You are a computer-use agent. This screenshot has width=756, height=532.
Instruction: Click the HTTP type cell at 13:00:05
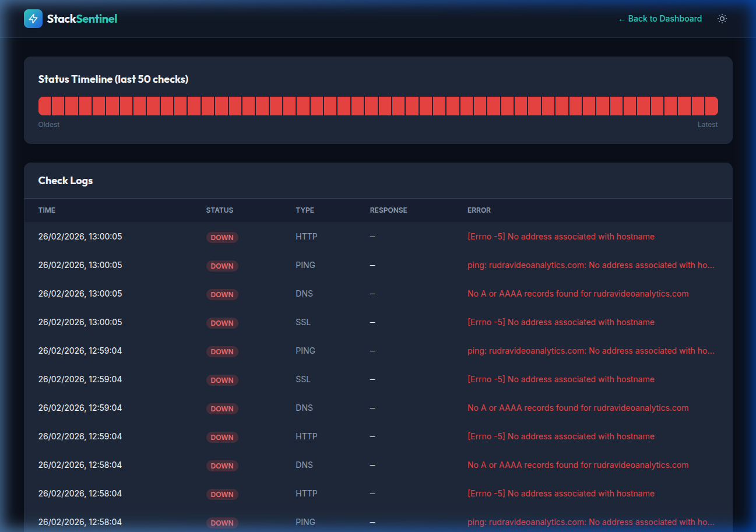(307, 237)
